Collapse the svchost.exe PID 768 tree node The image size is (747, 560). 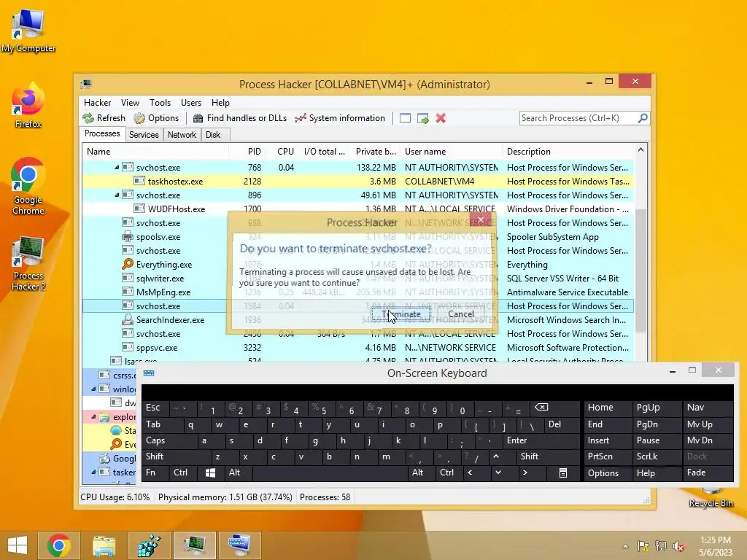(x=117, y=168)
